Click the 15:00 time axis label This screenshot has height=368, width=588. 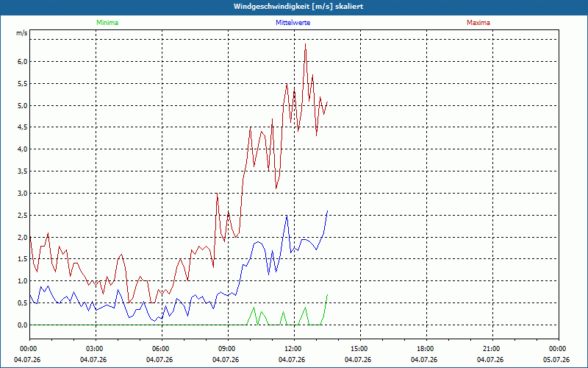(x=360, y=349)
